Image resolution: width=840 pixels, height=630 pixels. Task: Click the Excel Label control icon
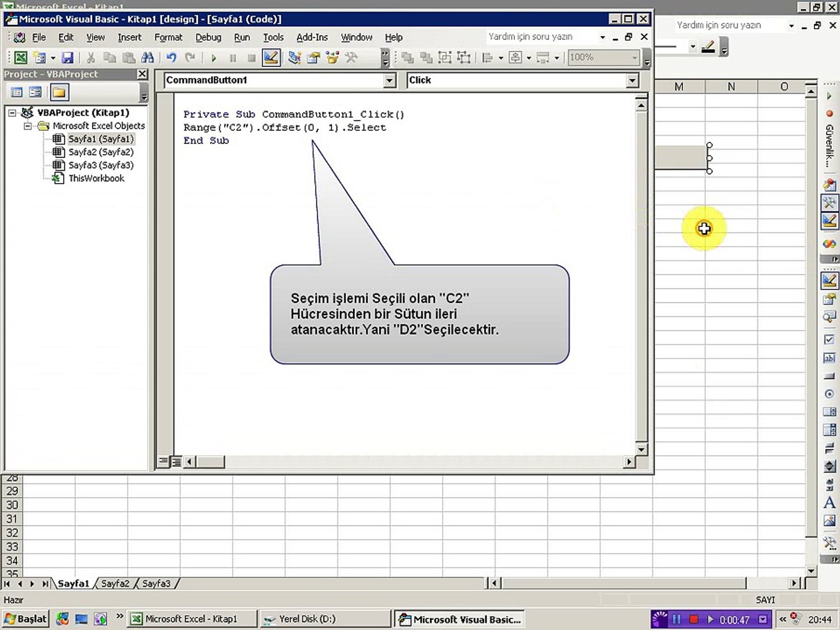coord(829,502)
